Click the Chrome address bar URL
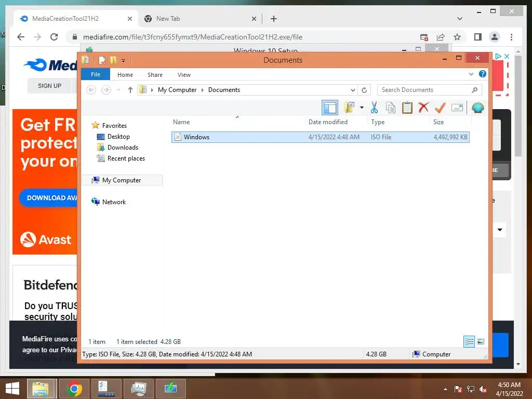 tap(192, 37)
